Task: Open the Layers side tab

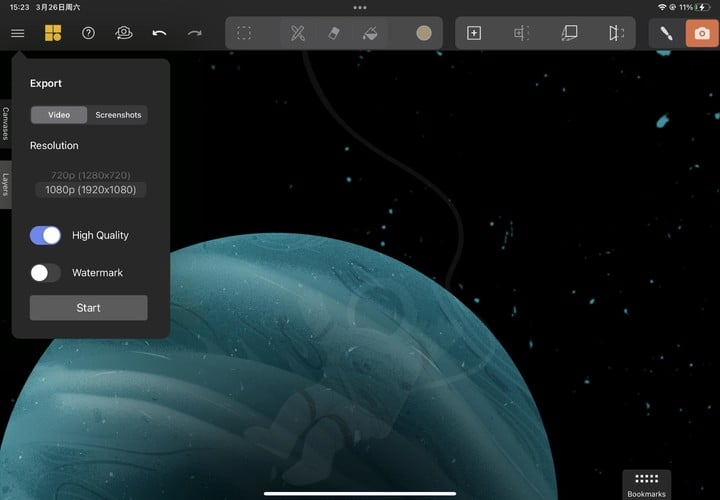Action: click(x=6, y=185)
